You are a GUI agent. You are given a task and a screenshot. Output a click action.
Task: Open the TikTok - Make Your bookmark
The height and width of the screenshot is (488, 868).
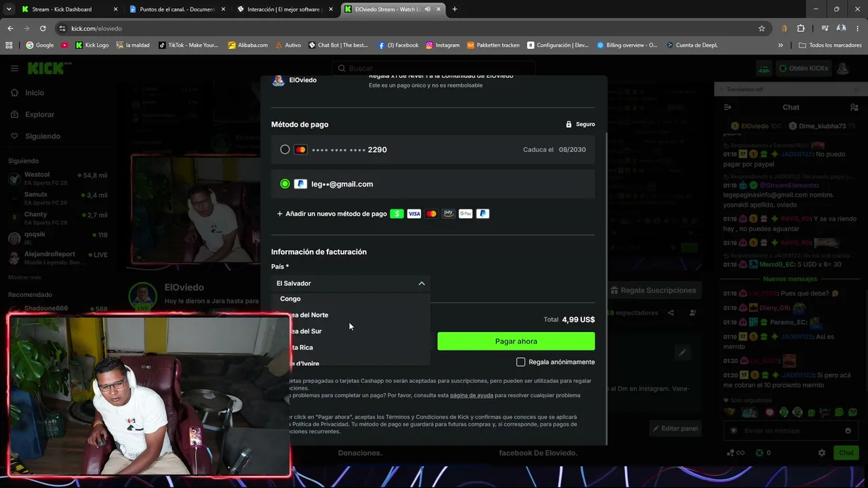coord(189,45)
